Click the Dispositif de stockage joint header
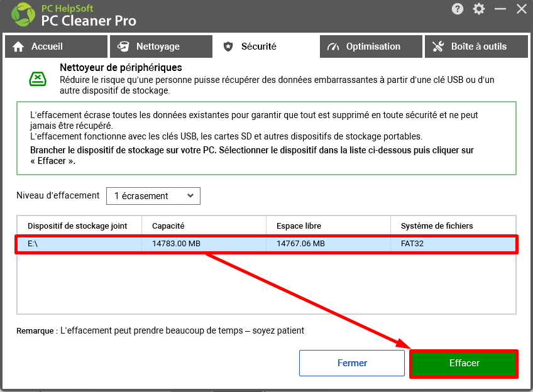533x392 pixels. [79, 226]
